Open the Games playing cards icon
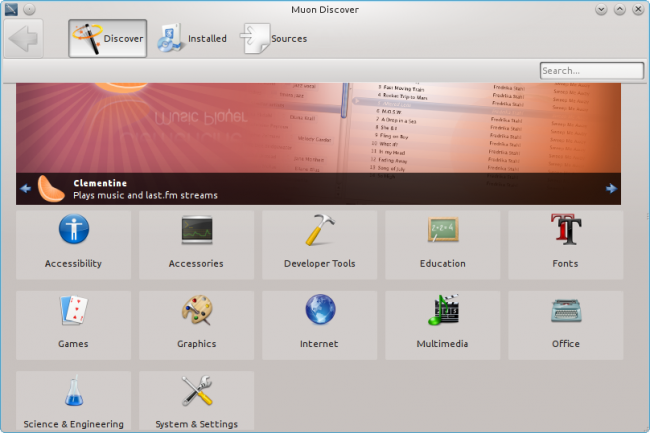 coord(74,310)
